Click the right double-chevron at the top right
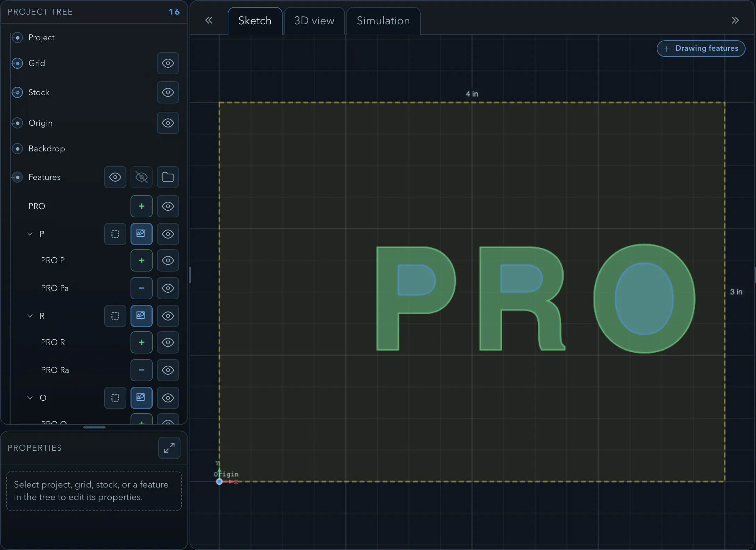This screenshot has height=550, width=756. coord(735,20)
